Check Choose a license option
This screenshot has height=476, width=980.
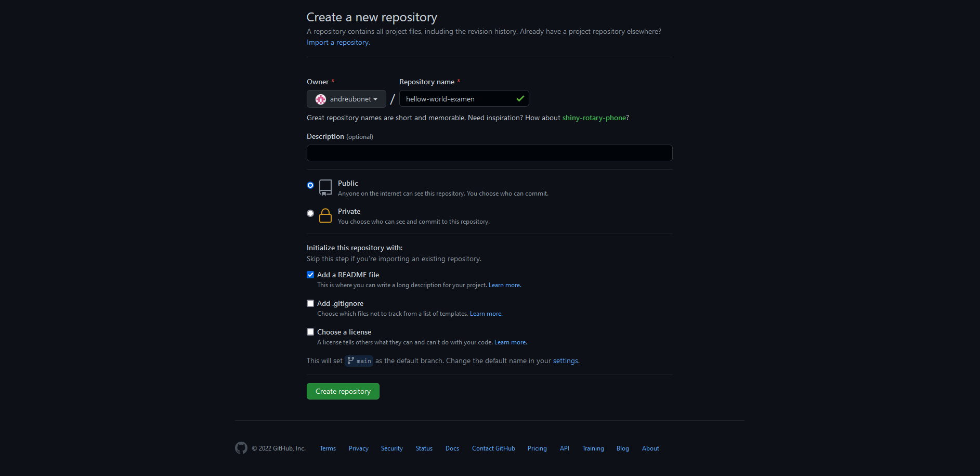click(310, 331)
